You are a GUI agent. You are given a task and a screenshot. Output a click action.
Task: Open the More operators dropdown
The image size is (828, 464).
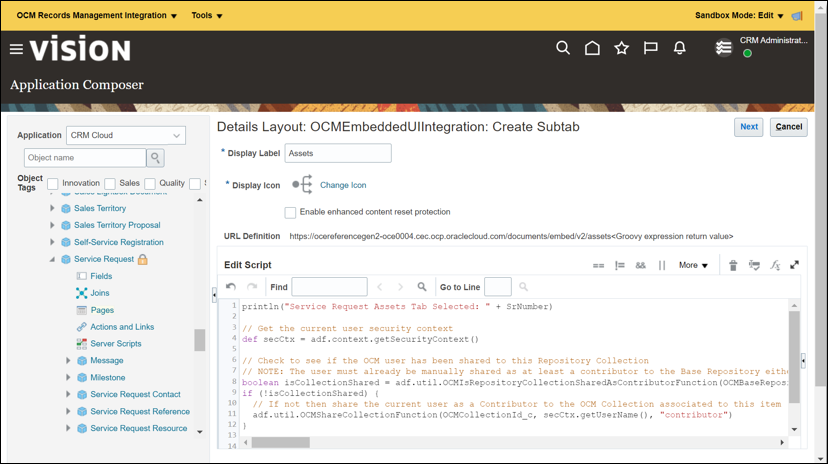click(693, 265)
